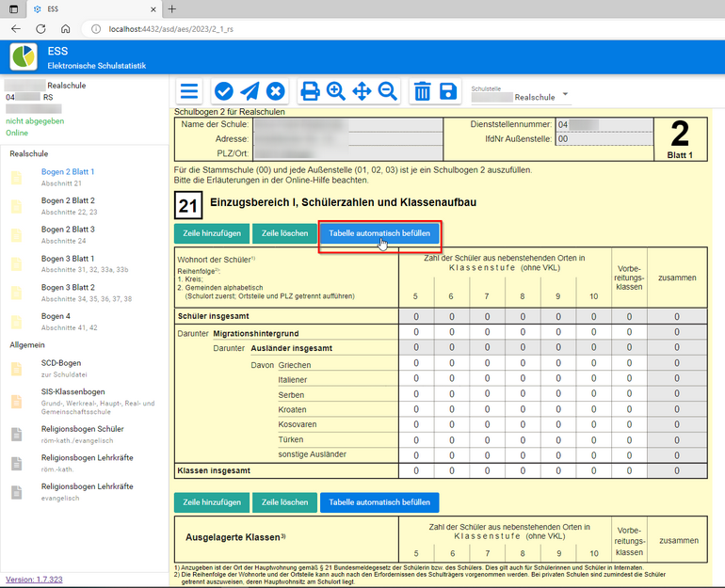
Task: Click the checkmark validate icon
Action: [224, 91]
